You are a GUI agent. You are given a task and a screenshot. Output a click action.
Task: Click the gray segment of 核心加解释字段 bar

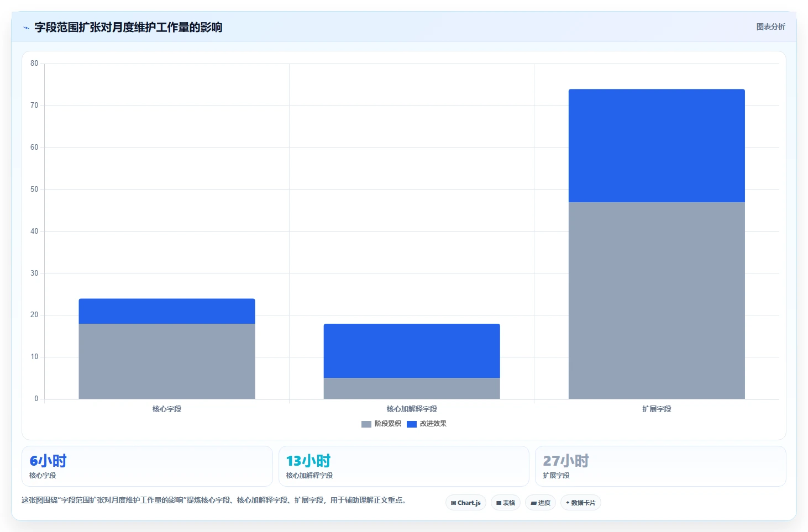[x=412, y=388]
